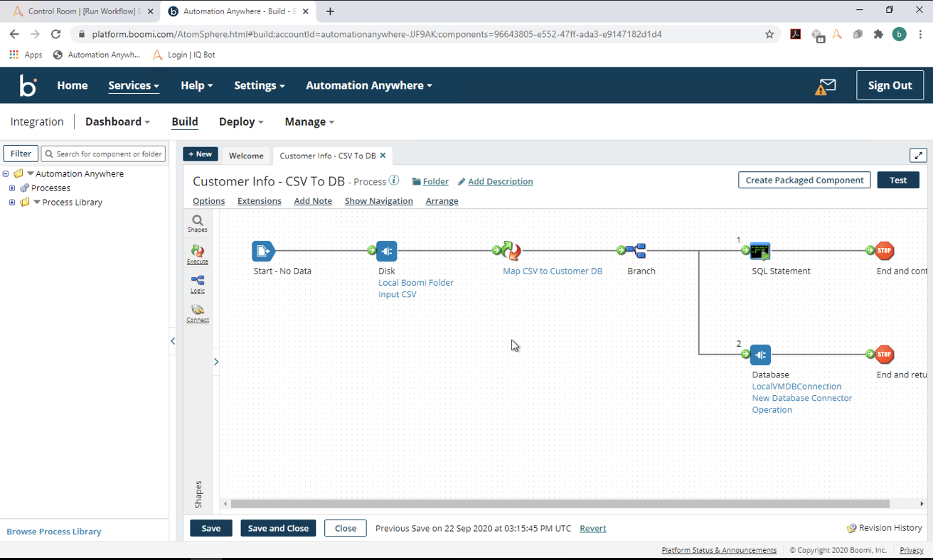The image size is (933, 560).
Task: Bookmark this page with the star icon
Action: click(x=769, y=34)
